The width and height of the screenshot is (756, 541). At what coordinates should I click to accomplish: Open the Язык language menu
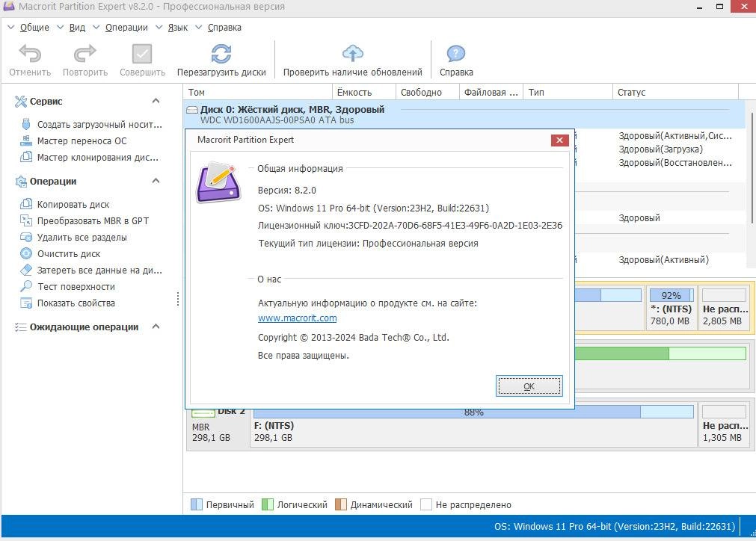click(x=177, y=28)
